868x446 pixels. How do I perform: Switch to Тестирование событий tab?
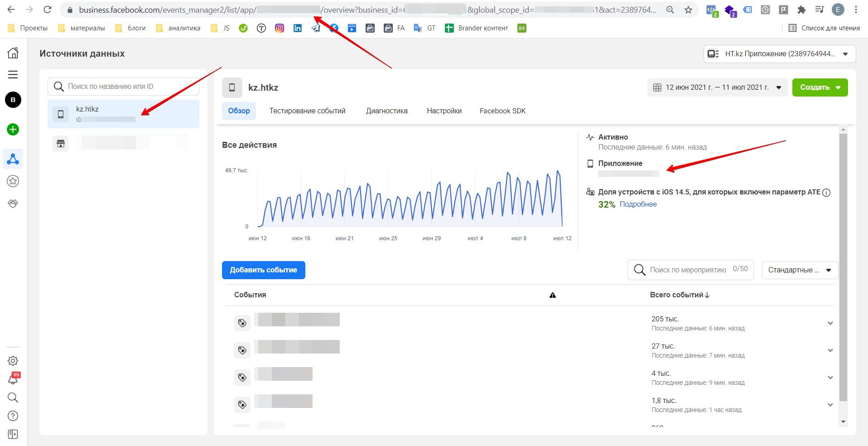tap(307, 111)
